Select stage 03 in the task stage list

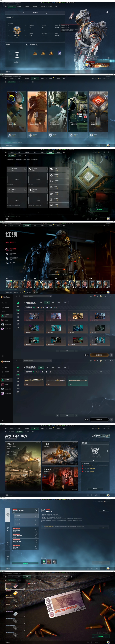pyautogui.click(x=8, y=543)
